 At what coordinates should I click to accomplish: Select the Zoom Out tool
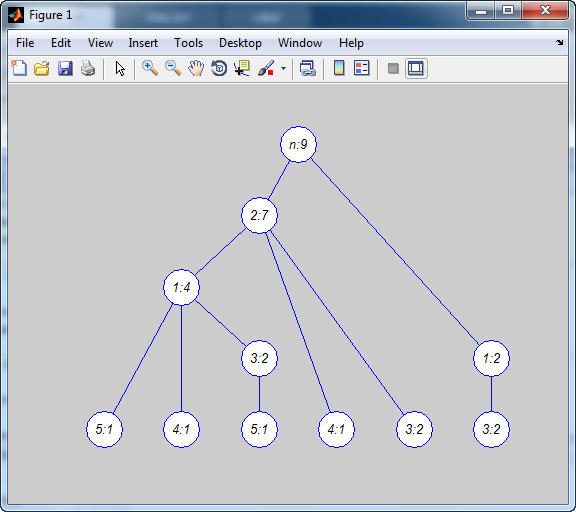pyautogui.click(x=173, y=68)
